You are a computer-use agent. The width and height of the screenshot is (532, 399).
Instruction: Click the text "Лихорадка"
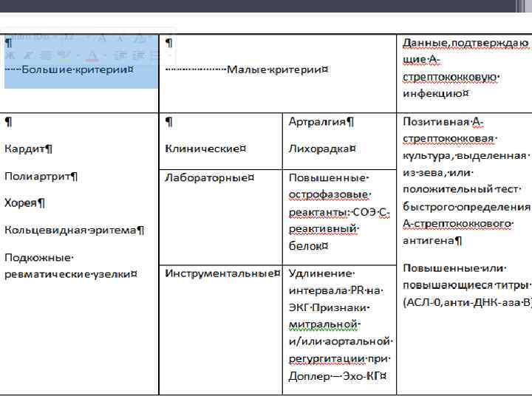pos(319,149)
